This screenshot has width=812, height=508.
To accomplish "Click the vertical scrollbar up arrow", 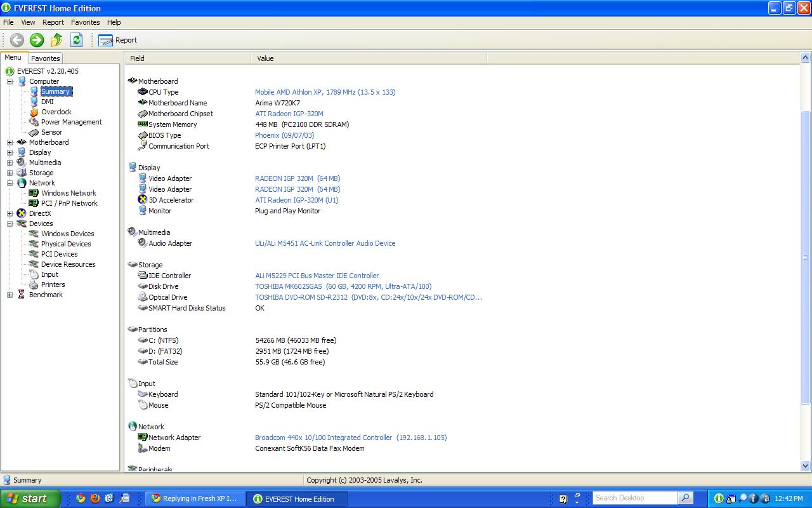I will pyautogui.click(x=806, y=58).
